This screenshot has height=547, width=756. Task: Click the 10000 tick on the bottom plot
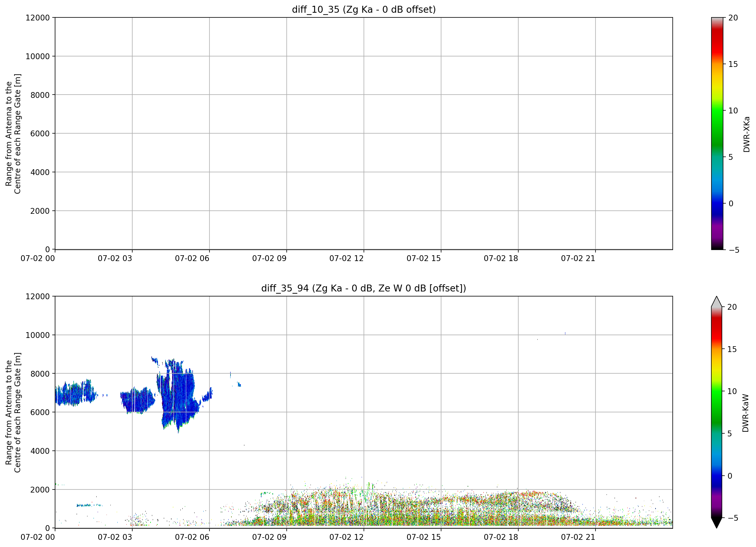tap(38, 335)
